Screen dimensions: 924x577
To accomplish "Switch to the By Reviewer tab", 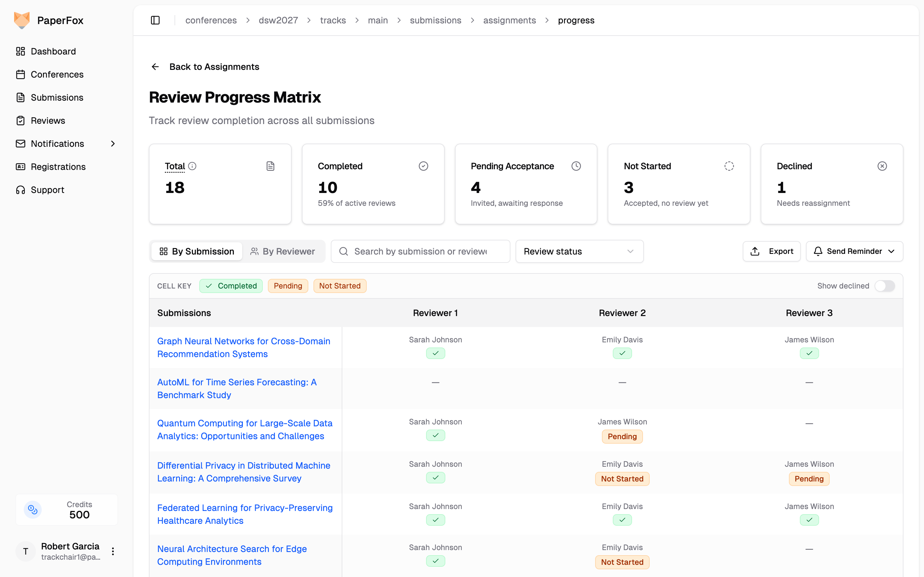I will click(283, 251).
